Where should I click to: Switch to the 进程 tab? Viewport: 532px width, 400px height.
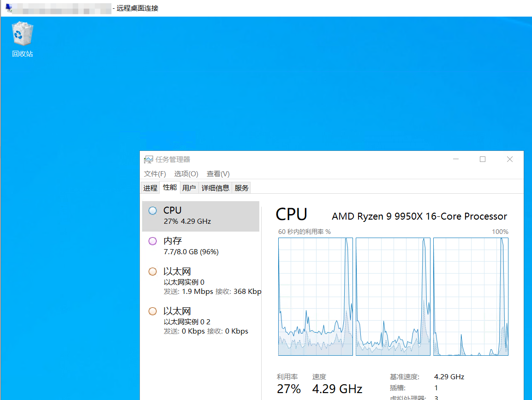click(x=150, y=188)
